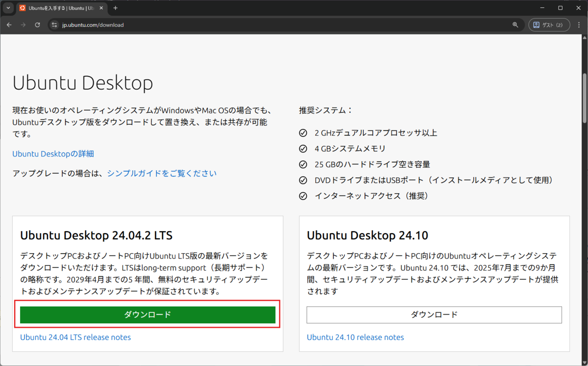Download Ubuntu Desktop 24.04.2 LTS green button
Image resolution: width=588 pixels, height=366 pixels.
[x=147, y=315]
